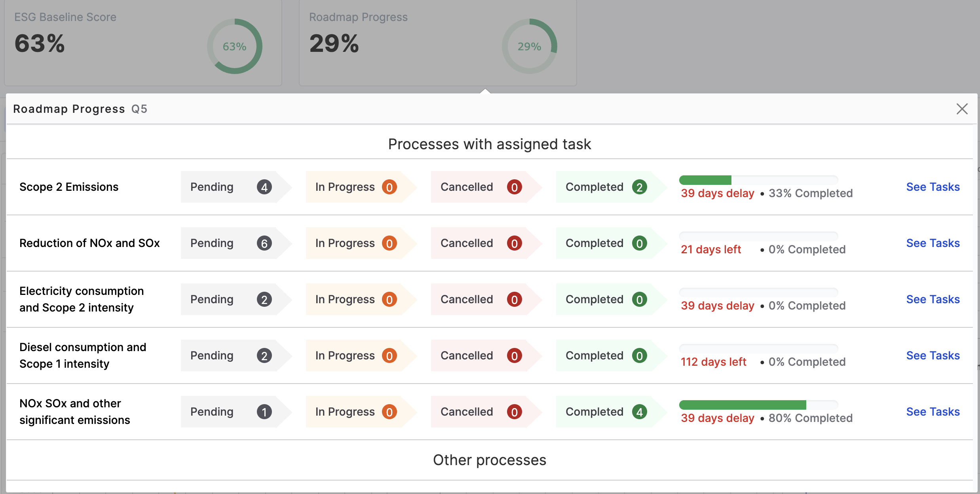The image size is (980, 494).
Task: Open See Tasks for Diesel consumption row
Action: click(933, 355)
